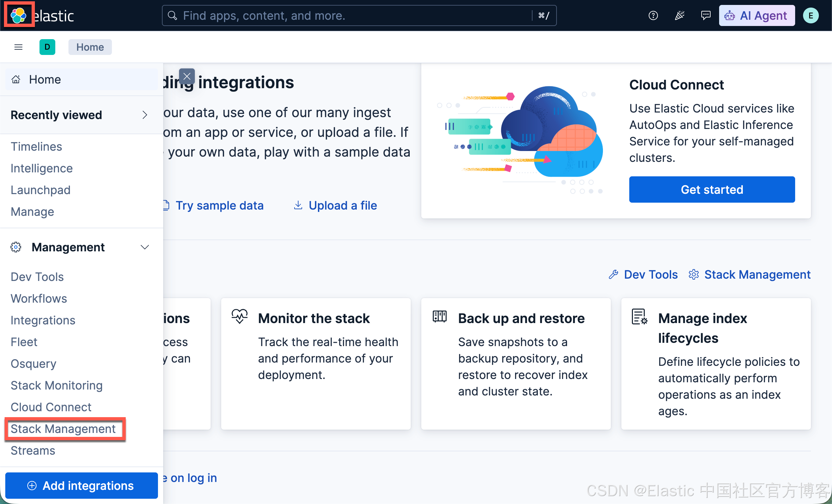The image size is (832, 504).
Task: Open the Back up and restore card title
Action: point(521,318)
